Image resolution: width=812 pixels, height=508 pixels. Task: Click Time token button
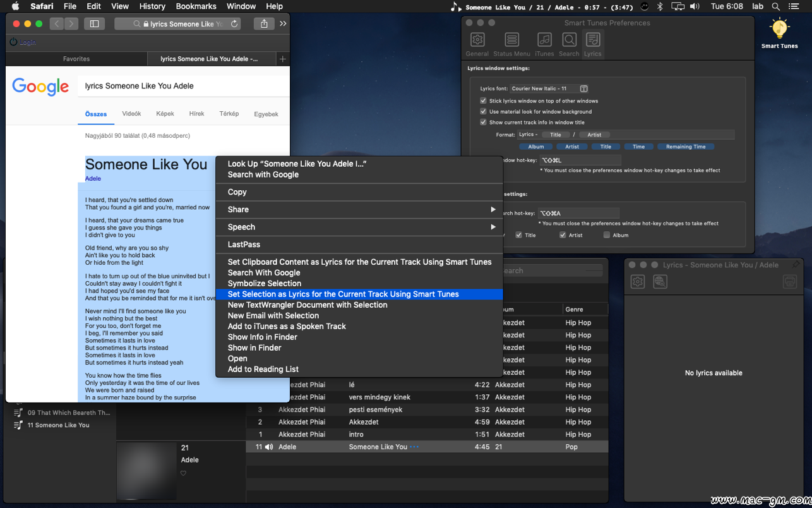point(639,147)
